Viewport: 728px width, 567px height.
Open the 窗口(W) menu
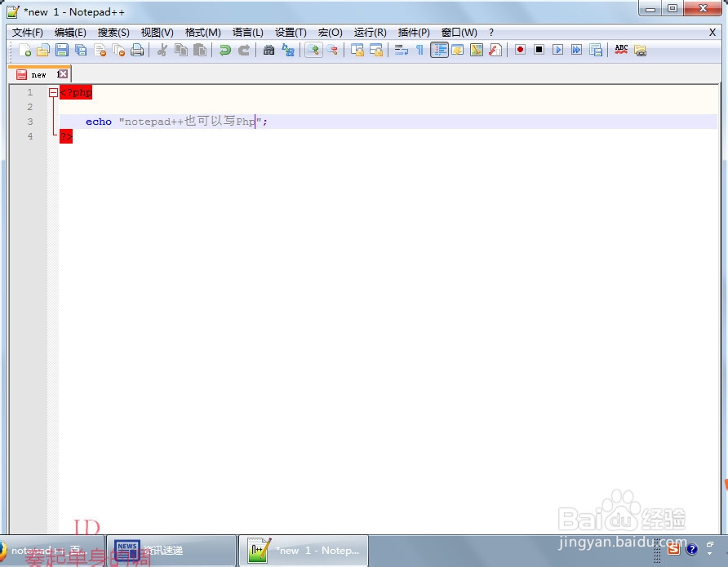[x=459, y=33]
